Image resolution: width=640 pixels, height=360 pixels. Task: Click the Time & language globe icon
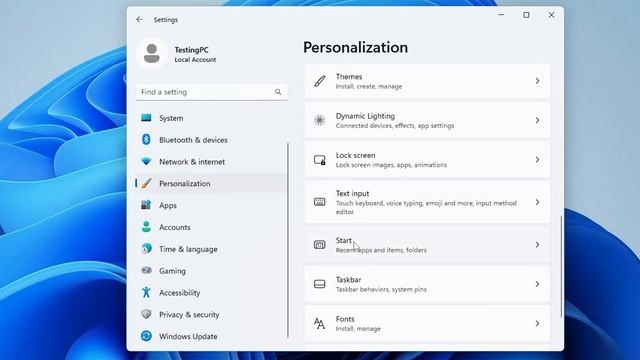[146, 249]
